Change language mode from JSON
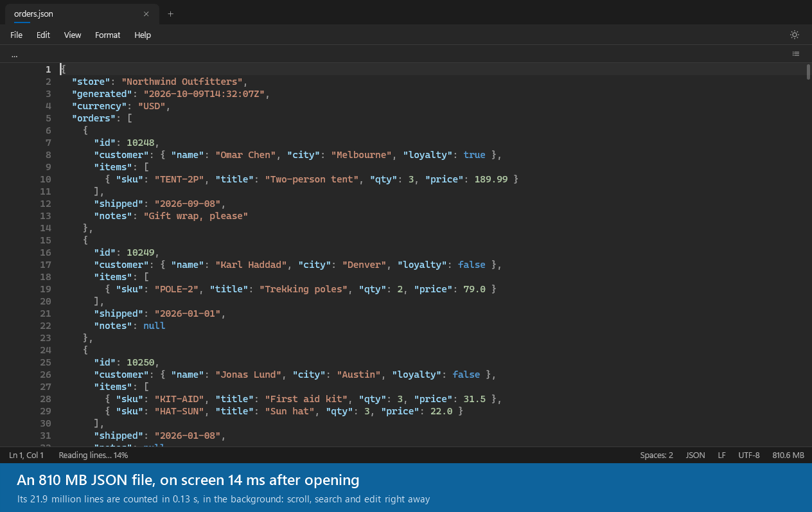This screenshot has height=512, width=812. pyautogui.click(x=695, y=455)
